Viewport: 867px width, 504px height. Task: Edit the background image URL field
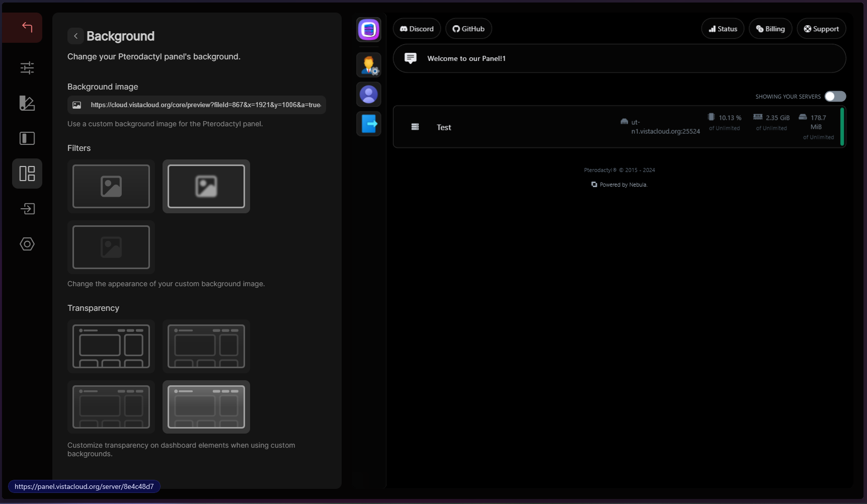click(x=197, y=105)
